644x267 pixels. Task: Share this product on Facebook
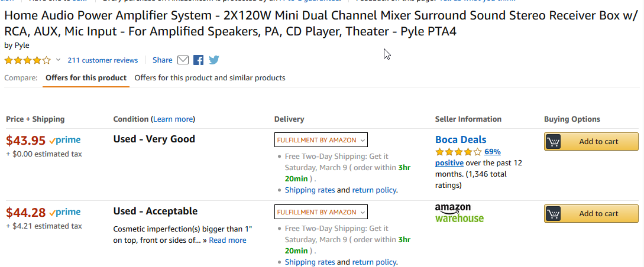(x=198, y=60)
